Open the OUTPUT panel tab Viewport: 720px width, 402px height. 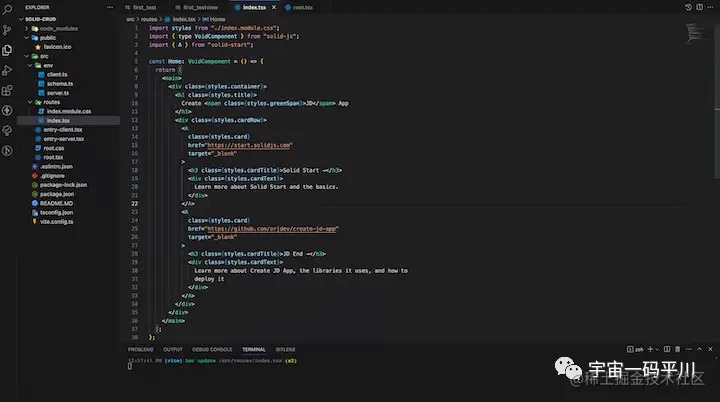tap(173, 350)
